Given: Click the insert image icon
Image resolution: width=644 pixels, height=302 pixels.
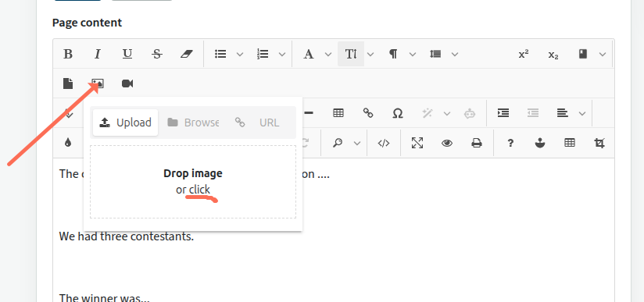Looking at the screenshot, I should pyautogui.click(x=98, y=83).
